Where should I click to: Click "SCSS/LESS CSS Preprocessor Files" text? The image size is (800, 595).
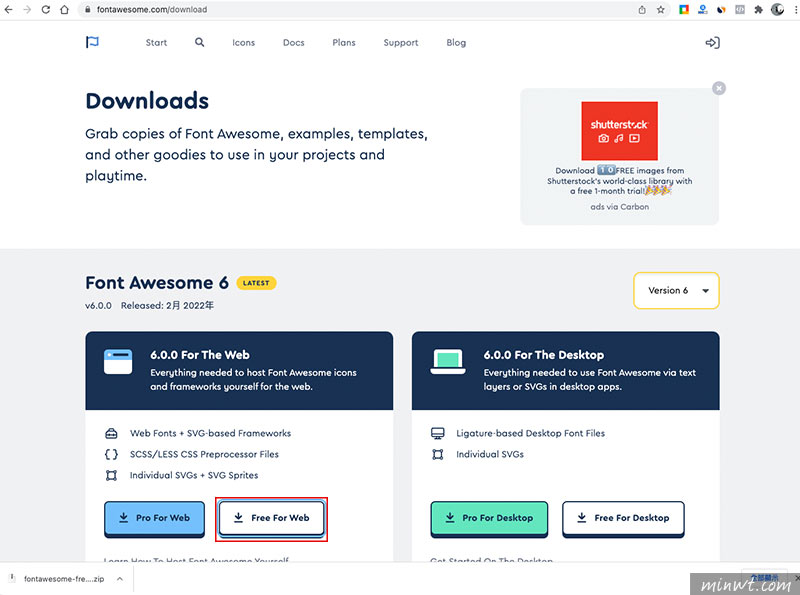[204, 454]
